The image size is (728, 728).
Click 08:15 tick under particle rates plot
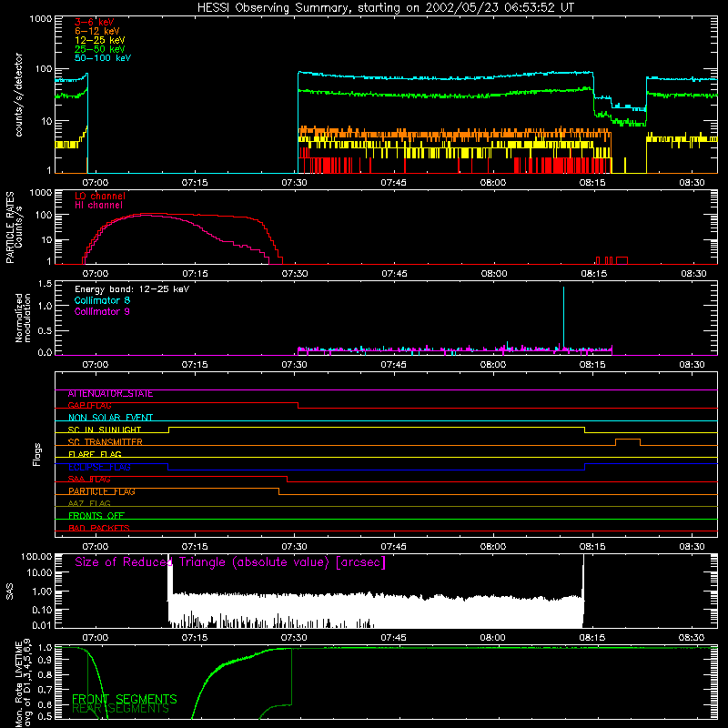pos(593,274)
